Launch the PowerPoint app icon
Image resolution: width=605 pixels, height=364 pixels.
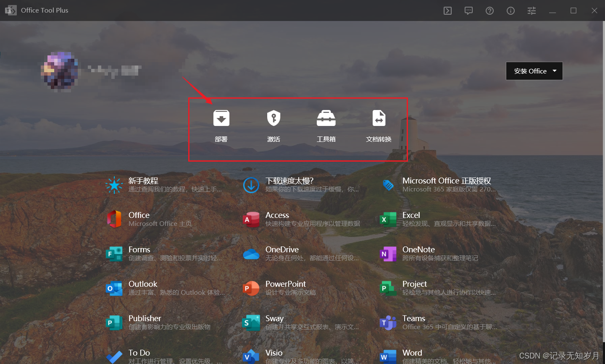pyautogui.click(x=251, y=288)
